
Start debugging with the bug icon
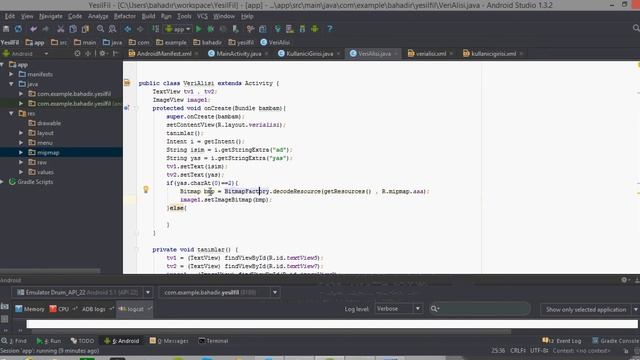211,29
